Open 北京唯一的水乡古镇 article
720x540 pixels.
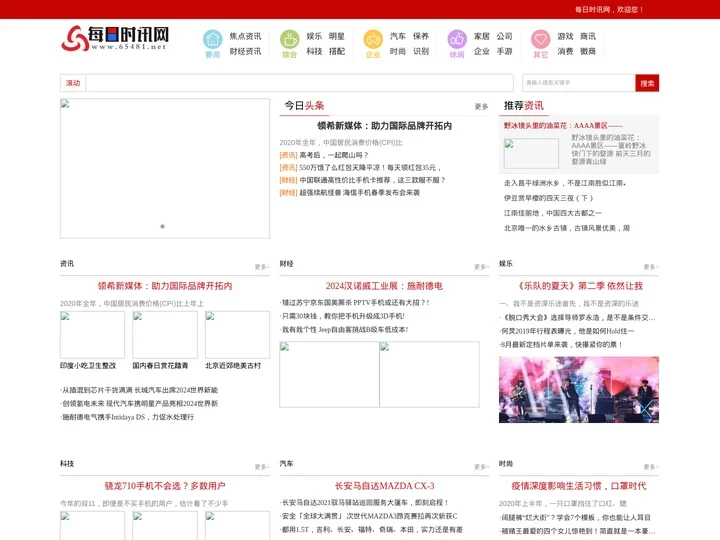(567, 228)
